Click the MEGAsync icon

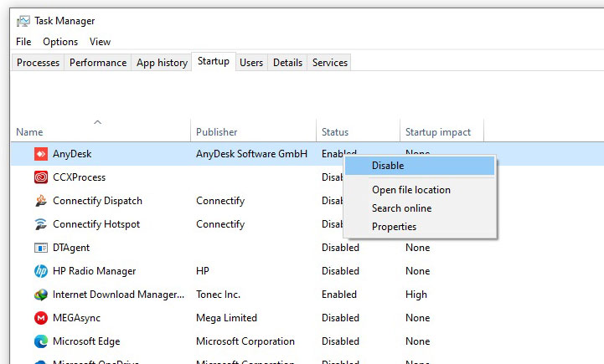(x=41, y=318)
